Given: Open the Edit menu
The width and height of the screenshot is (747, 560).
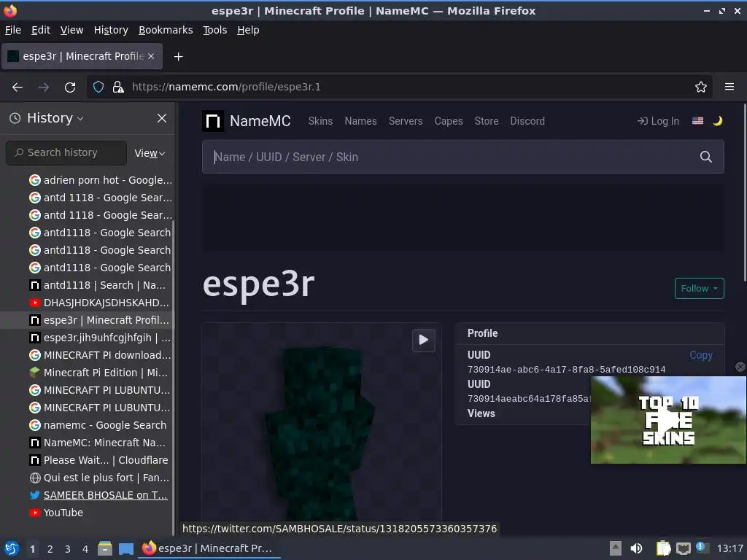Looking at the screenshot, I should click(41, 30).
